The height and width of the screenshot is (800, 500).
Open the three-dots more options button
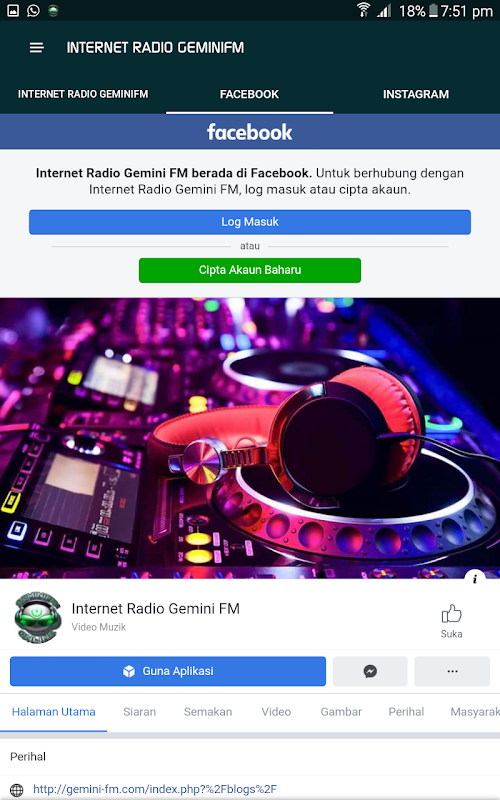pyautogui.click(x=452, y=671)
